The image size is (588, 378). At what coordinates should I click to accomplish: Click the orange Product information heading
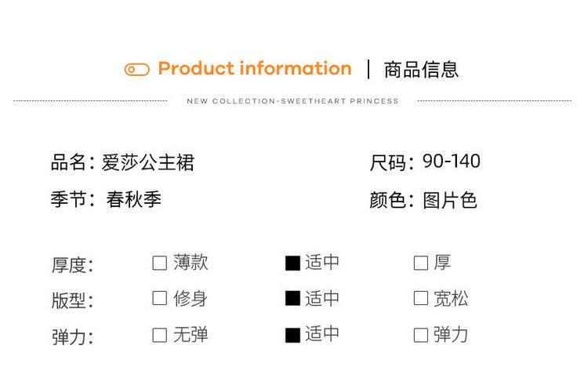254,69
